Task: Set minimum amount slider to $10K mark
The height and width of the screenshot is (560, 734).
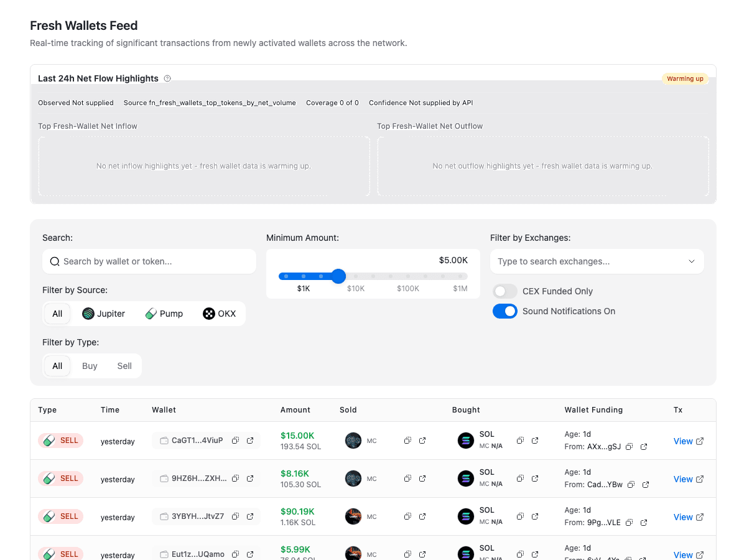Action: click(x=356, y=276)
